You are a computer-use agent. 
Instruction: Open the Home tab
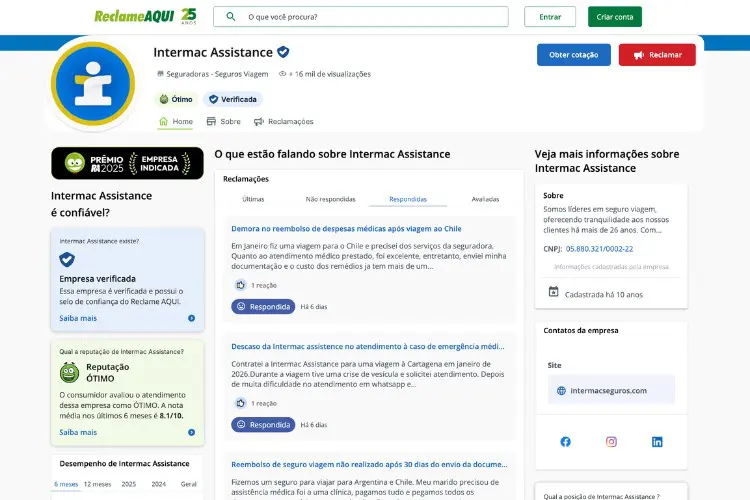(x=176, y=122)
